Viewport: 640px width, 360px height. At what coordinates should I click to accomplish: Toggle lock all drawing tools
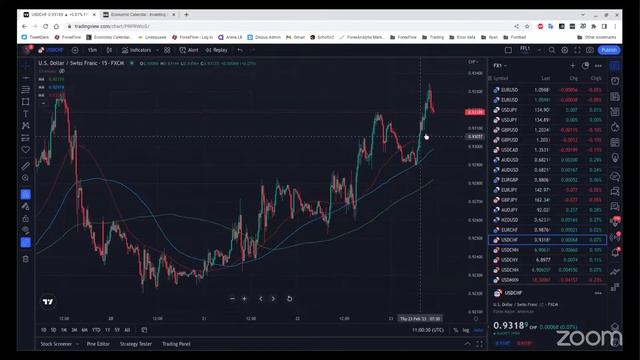pos(26,218)
